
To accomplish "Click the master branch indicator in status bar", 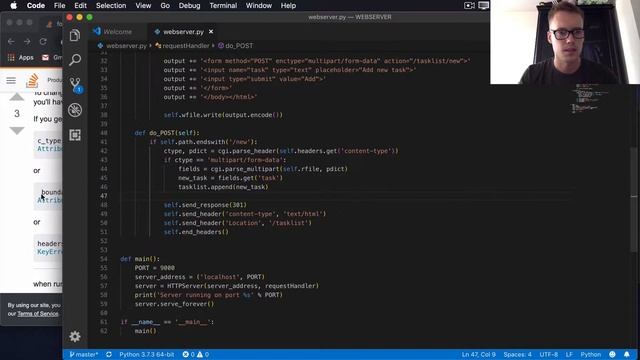I will tap(84, 354).
